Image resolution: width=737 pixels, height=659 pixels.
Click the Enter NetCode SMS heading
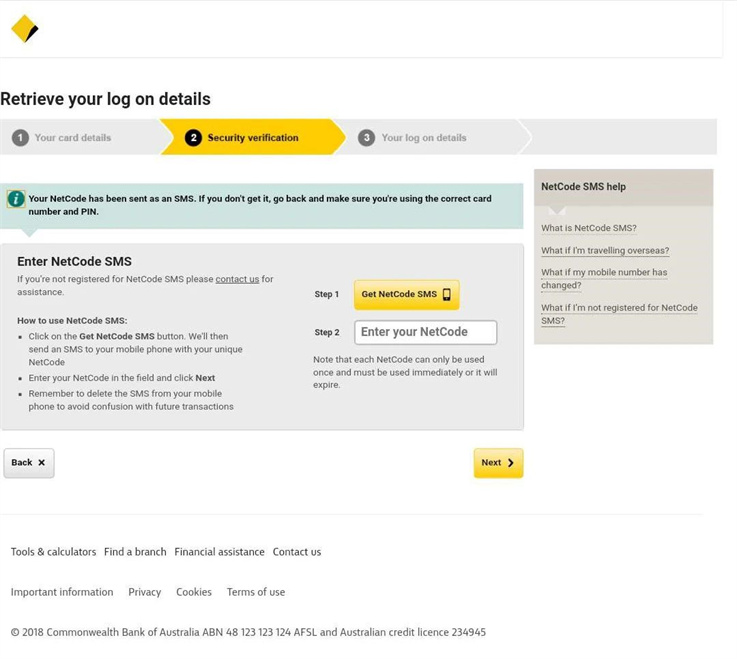74,261
